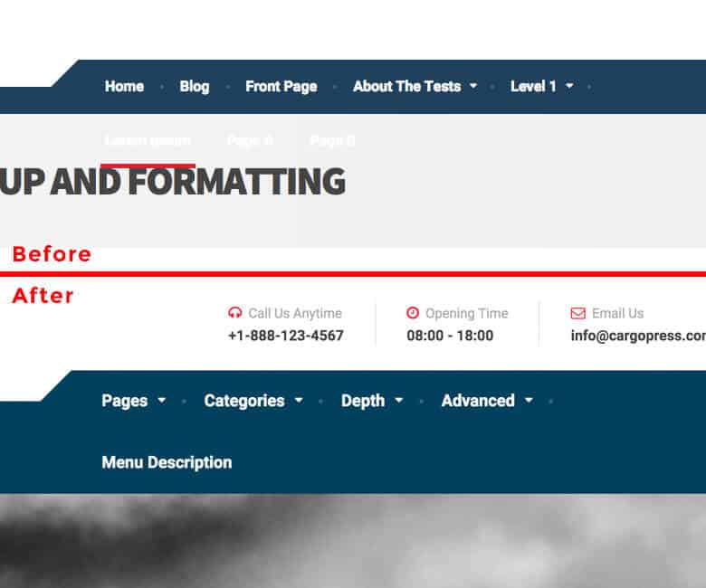The height and width of the screenshot is (588, 706).
Task: Click the Menu Description nav item
Action: pyautogui.click(x=167, y=462)
